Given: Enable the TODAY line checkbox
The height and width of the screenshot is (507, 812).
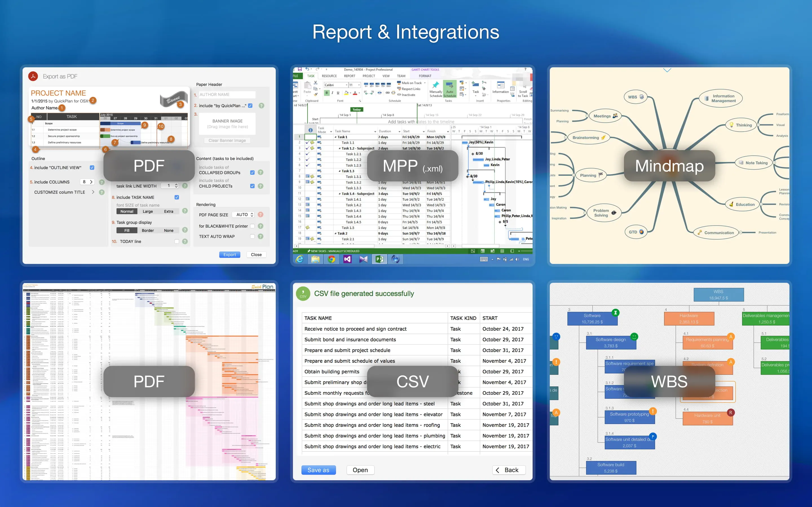Looking at the screenshot, I should (x=176, y=241).
